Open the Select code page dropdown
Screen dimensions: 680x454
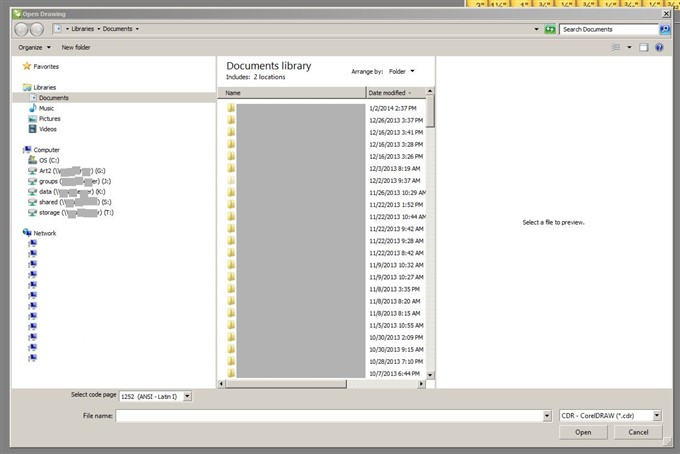click(x=187, y=396)
